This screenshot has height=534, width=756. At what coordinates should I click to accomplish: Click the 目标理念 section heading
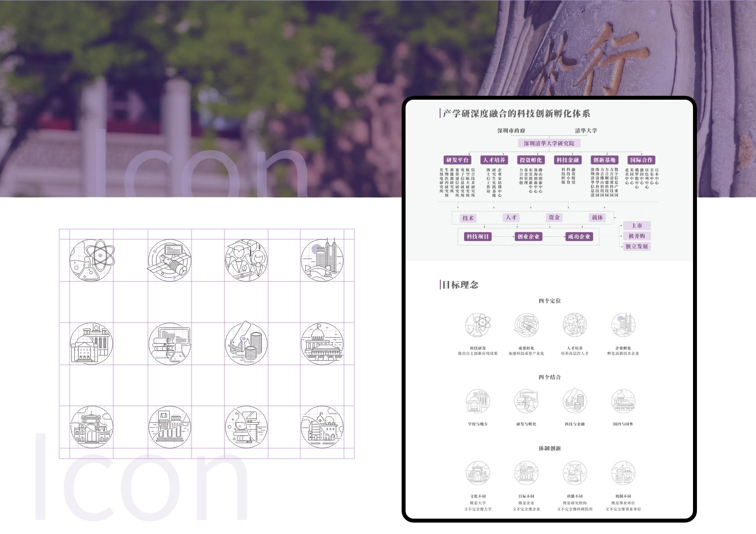[x=460, y=285]
